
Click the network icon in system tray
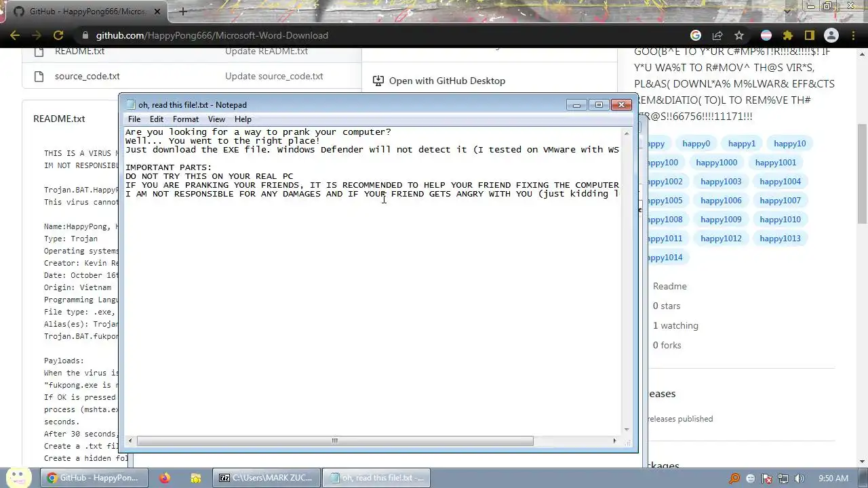coord(783,479)
